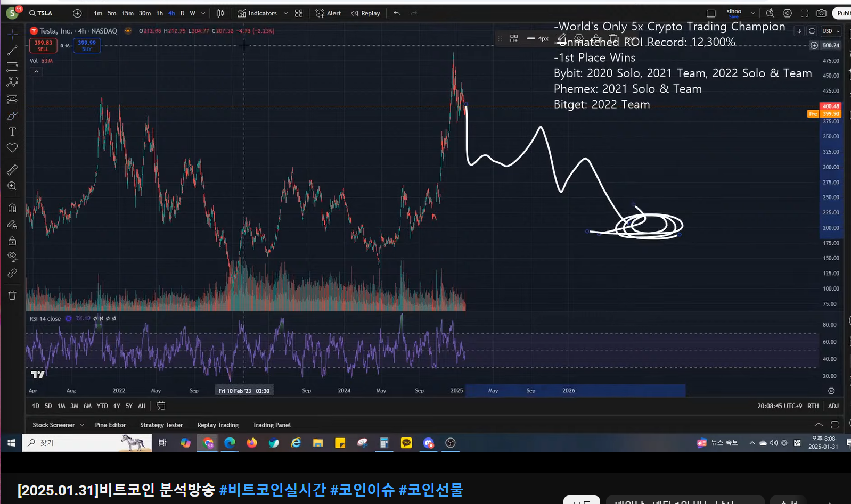Open KakaoTalk from the taskbar
This screenshot has width=851, height=504.
(x=406, y=443)
